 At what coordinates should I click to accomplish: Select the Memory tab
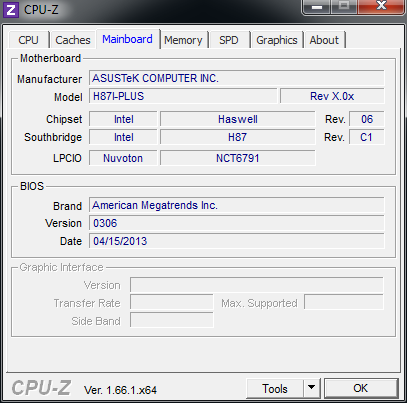pos(183,40)
